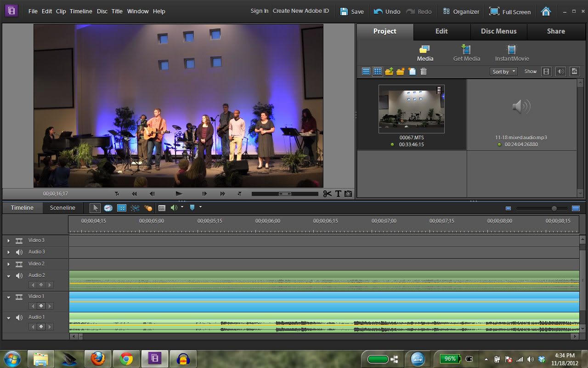This screenshot has width=588, height=368.
Task: Switch to Sceneline view
Action: 62,207
